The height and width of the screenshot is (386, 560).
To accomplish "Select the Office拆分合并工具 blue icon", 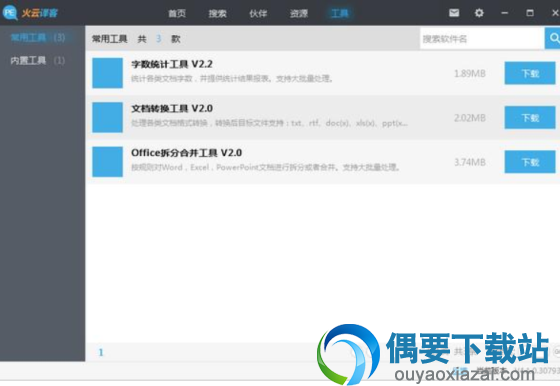I will [x=107, y=161].
